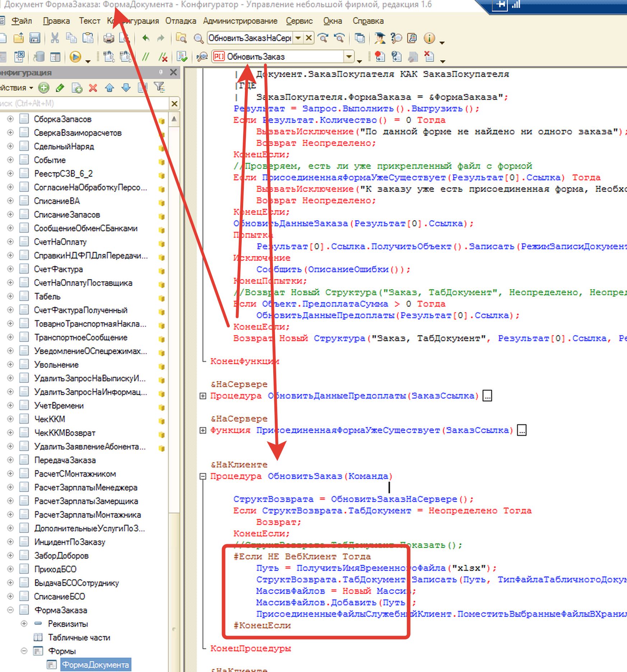Start debugging with the play icon
Image resolution: width=627 pixels, height=672 pixels.
(75, 57)
